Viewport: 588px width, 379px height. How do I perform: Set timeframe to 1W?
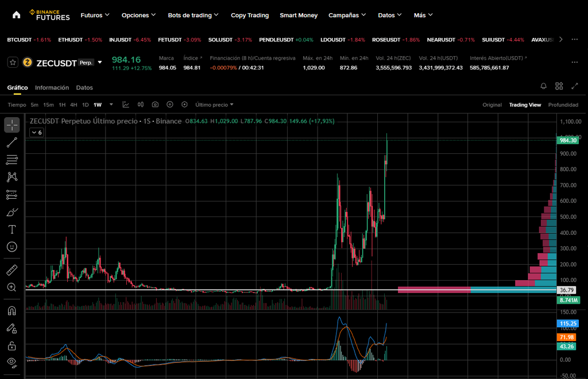coord(98,105)
